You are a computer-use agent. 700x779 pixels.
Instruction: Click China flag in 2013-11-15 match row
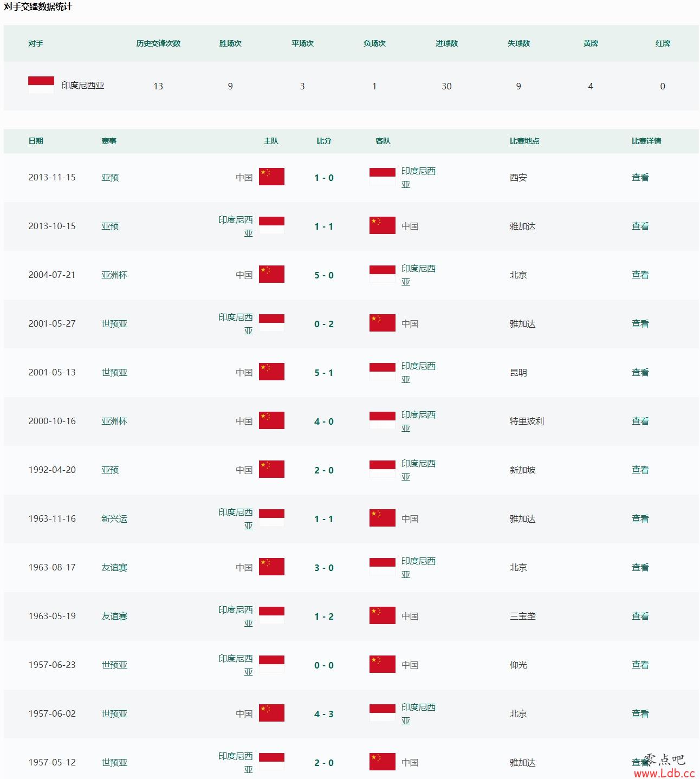(x=271, y=177)
